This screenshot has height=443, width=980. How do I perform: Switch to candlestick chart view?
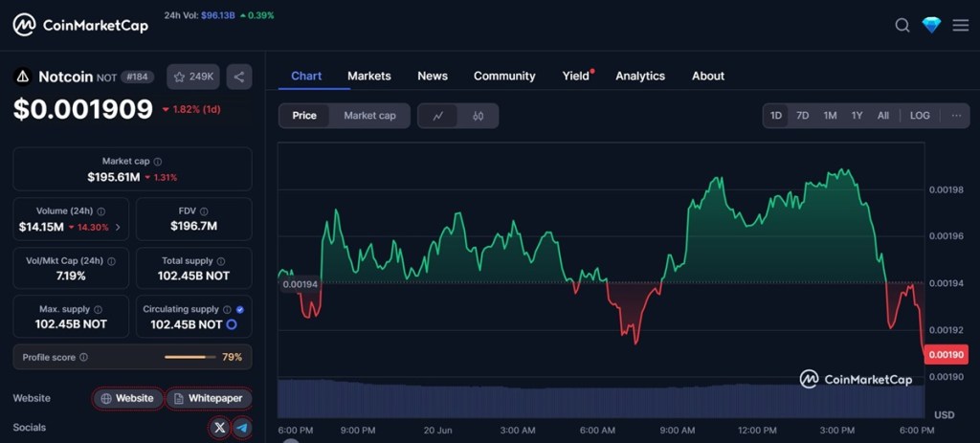pos(479,116)
